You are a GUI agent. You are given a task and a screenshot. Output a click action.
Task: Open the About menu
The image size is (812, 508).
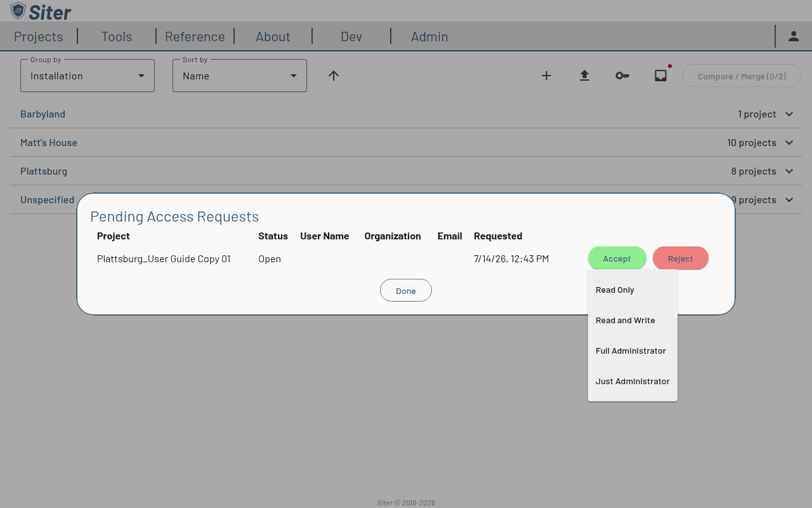(x=273, y=37)
